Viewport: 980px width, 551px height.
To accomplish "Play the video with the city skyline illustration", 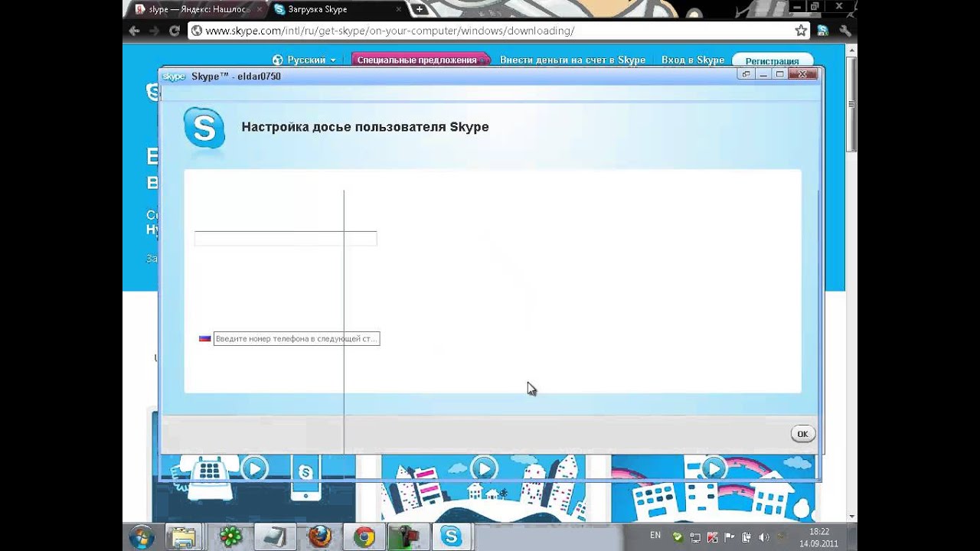I will 483,468.
